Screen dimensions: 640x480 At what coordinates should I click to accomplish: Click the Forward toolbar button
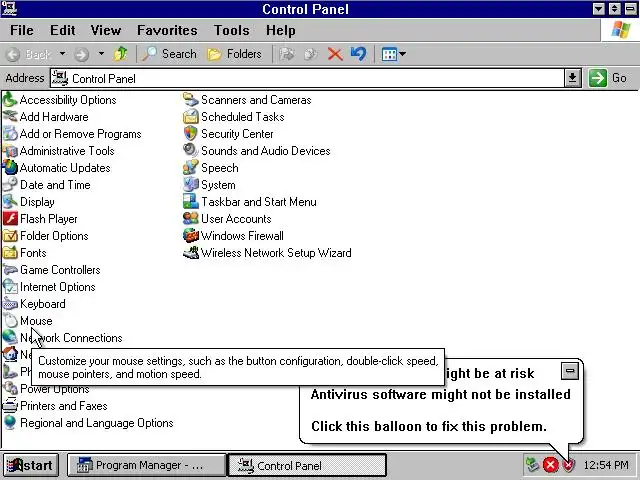pos(82,54)
